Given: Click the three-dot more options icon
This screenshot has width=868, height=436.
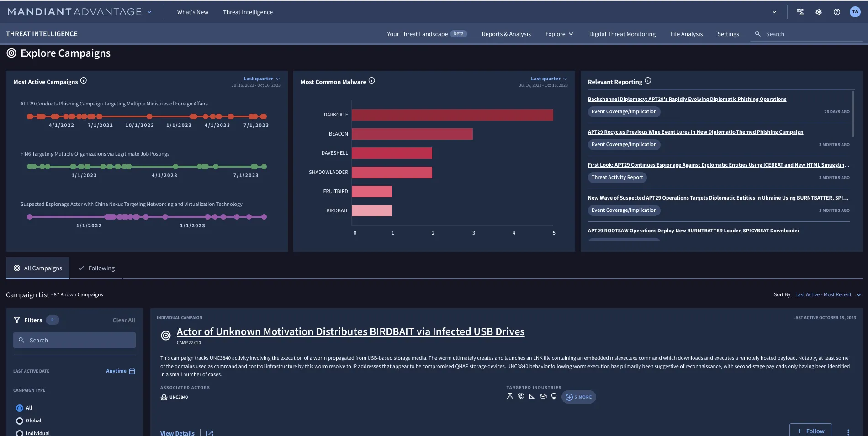Looking at the screenshot, I should click(848, 432).
